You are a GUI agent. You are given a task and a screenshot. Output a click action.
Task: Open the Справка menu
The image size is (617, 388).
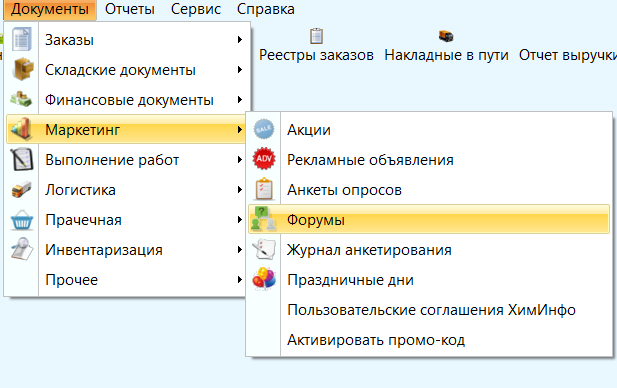coord(266,9)
